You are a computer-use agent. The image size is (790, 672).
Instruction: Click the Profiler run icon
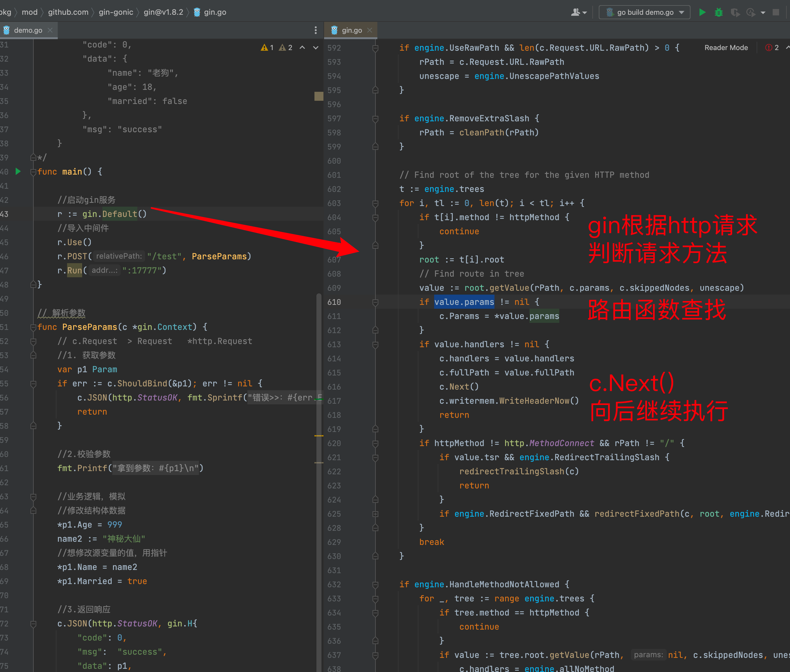coord(751,12)
